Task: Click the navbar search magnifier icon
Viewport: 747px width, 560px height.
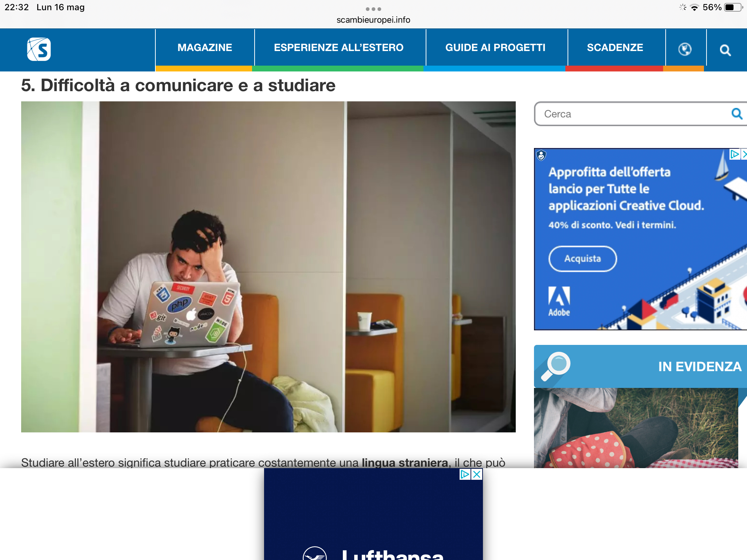Action: coord(725,50)
